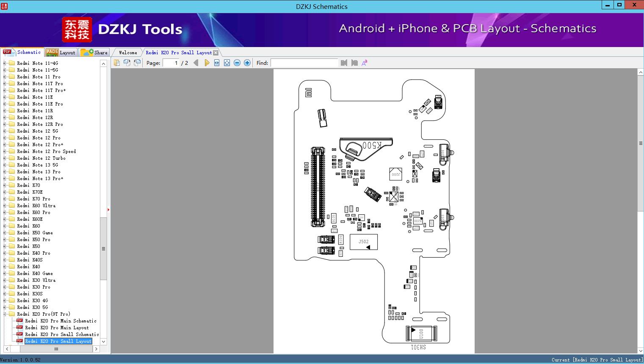Expand the Redmi K60 Ultra folder

5,206
